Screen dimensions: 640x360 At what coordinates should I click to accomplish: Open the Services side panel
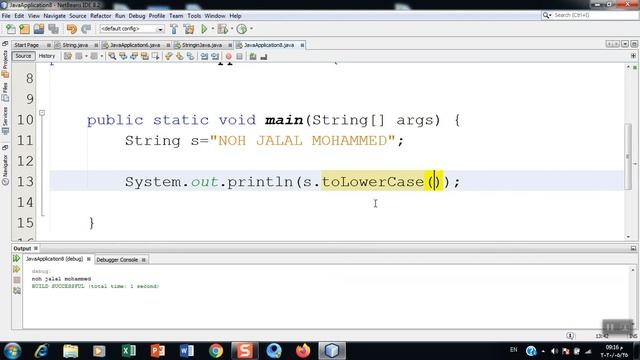5,120
